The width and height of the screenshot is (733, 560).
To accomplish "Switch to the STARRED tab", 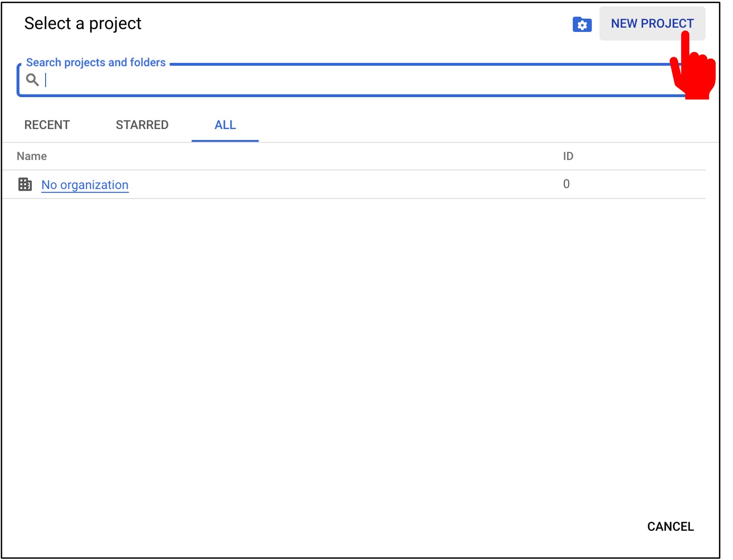I will [142, 125].
